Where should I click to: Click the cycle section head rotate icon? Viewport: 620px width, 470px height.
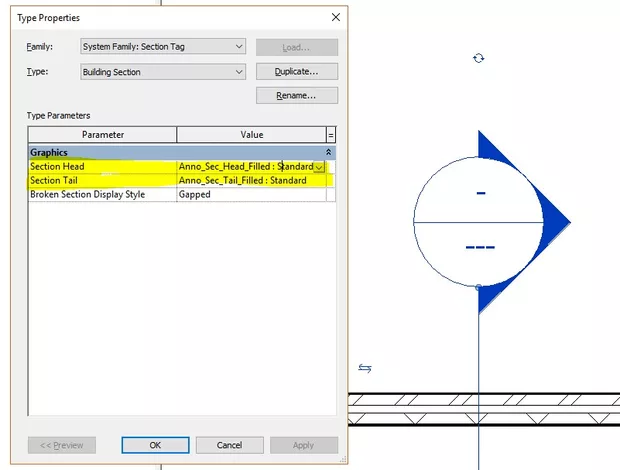[478, 59]
